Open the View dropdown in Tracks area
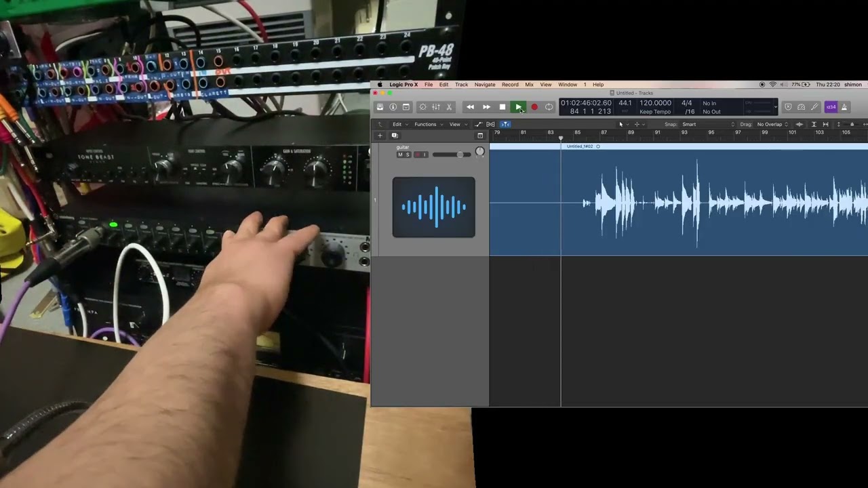Viewport: 868px width, 488px height. click(457, 124)
